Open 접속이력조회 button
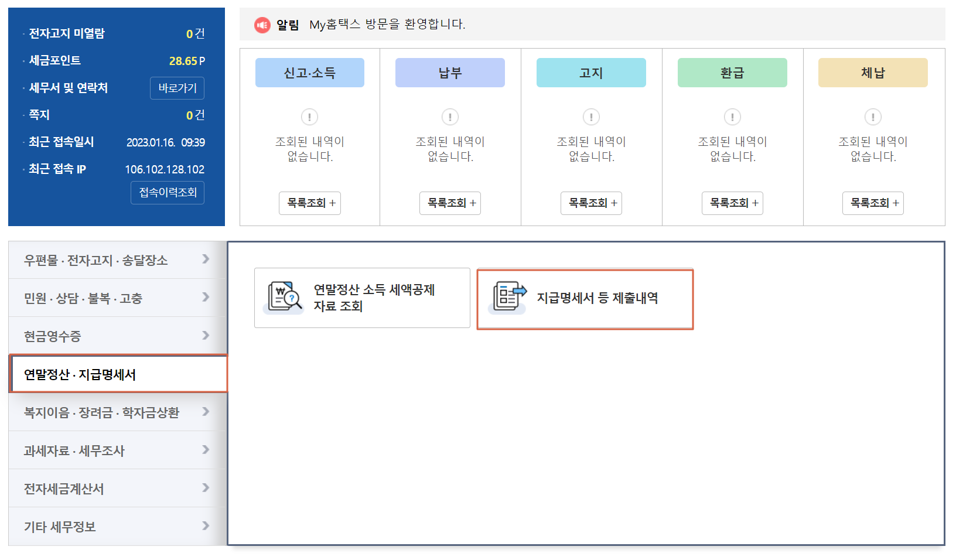The width and height of the screenshot is (956, 560). click(168, 193)
